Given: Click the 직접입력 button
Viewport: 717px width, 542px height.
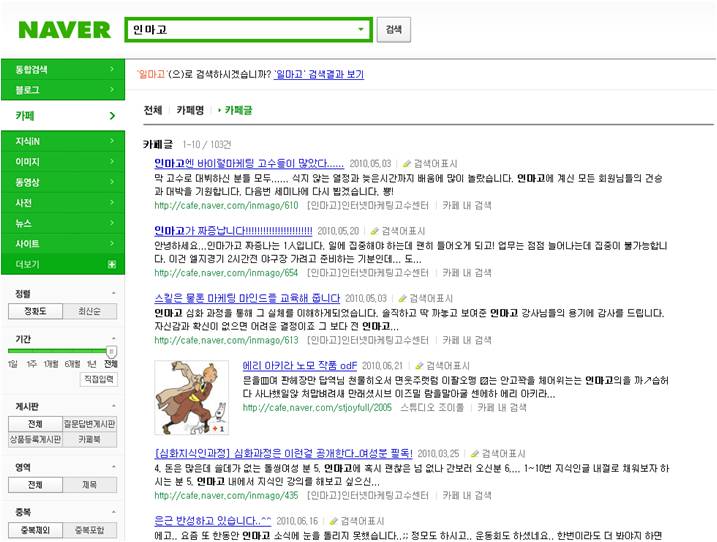Looking at the screenshot, I should coord(99,379).
